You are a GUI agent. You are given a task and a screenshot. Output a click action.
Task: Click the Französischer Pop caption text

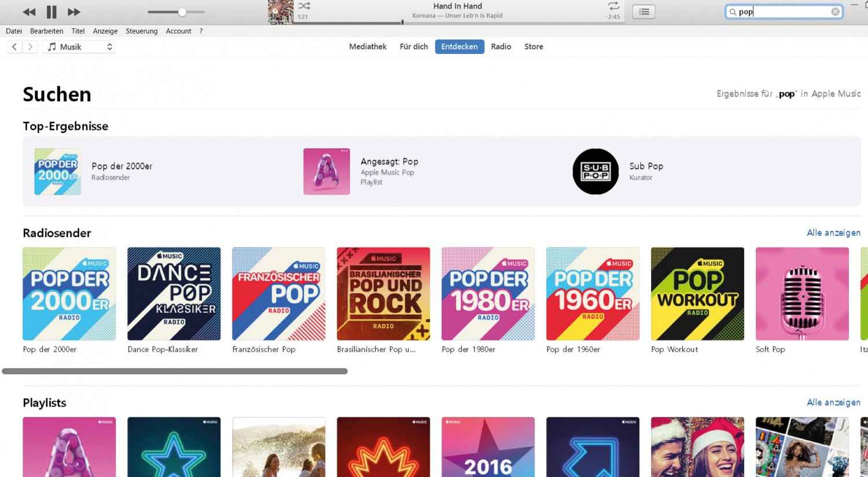pyautogui.click(x=264, y=350)
